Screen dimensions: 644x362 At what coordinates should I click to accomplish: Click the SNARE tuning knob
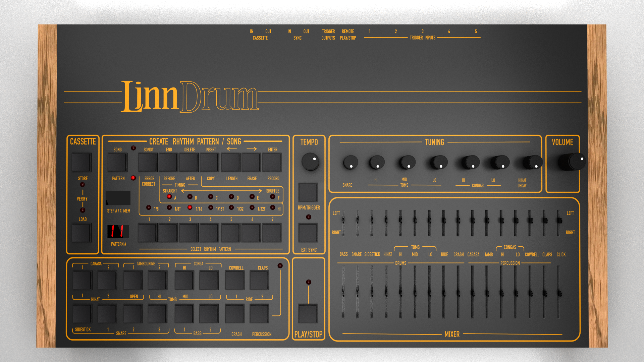(x=350, y=162)
